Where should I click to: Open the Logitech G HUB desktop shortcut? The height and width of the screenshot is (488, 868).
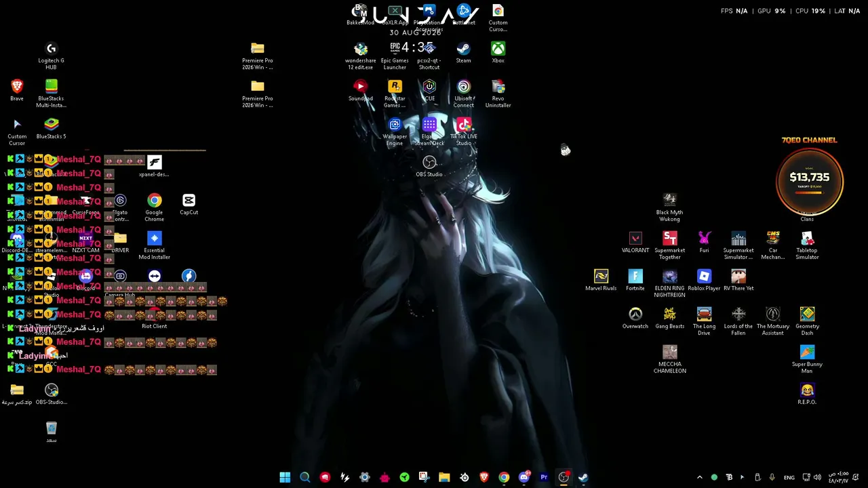(x=51, y=56)
